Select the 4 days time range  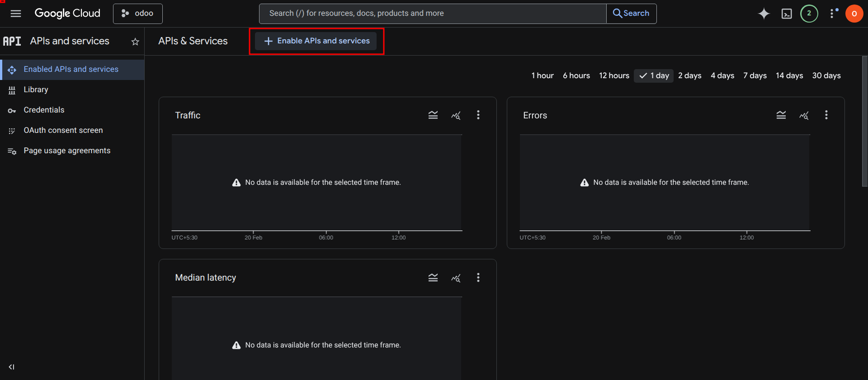722,75
